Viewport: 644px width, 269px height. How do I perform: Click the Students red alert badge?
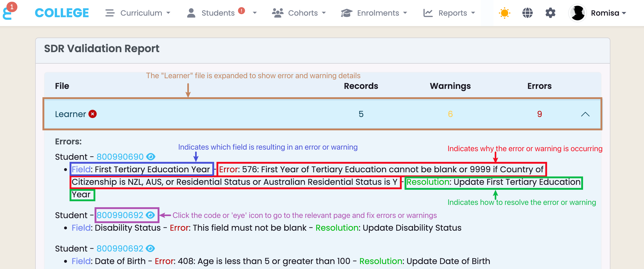click(241, 11)
